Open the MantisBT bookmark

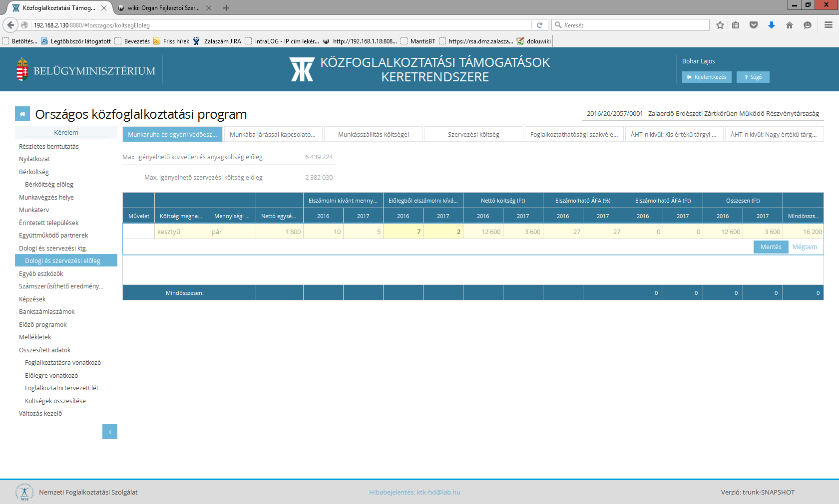tap(418, 41)
